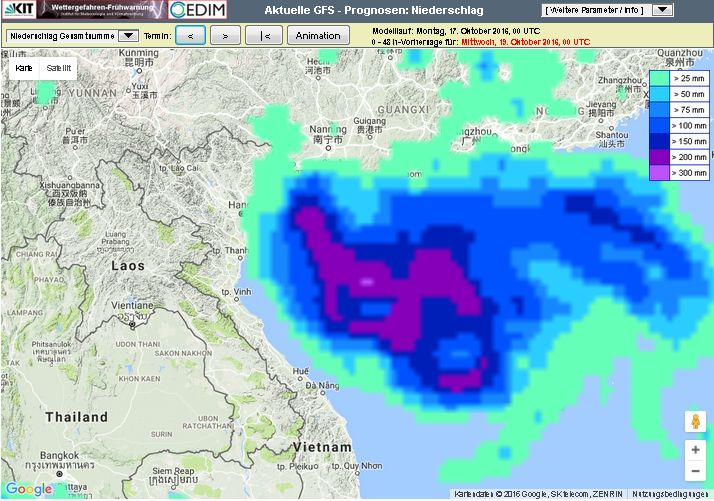Image resolution: width=714 pixels, height=501 pixels.
Task: Click the KIT logo
Action: [x=16, y=10]
